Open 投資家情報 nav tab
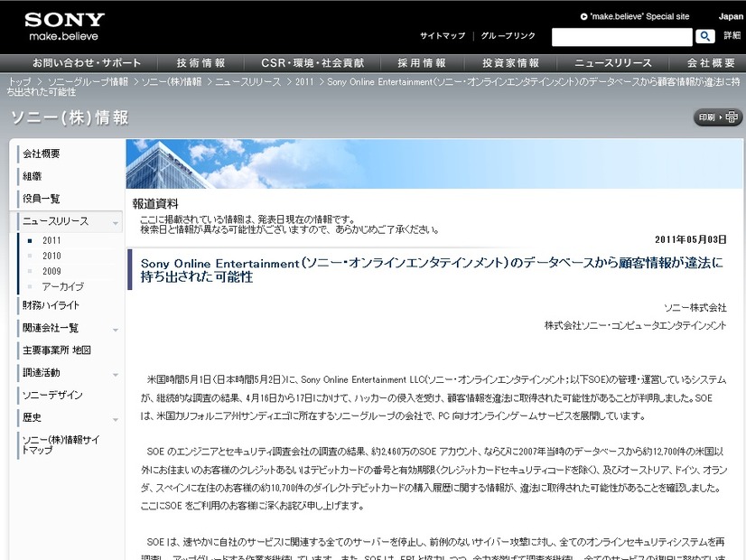The height and width of the screenshot is (560, 746). click(x=510, y=63)
